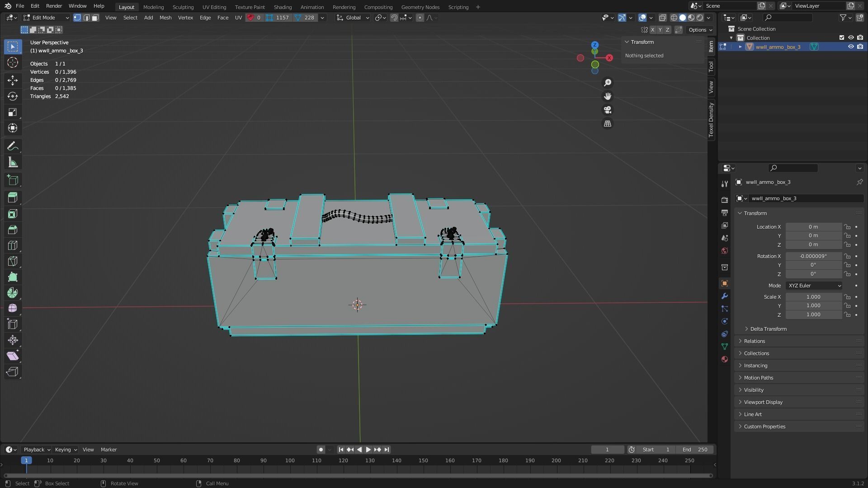Open the Edit Mode dropdown
868x488 pixels.
pos(46,18)
